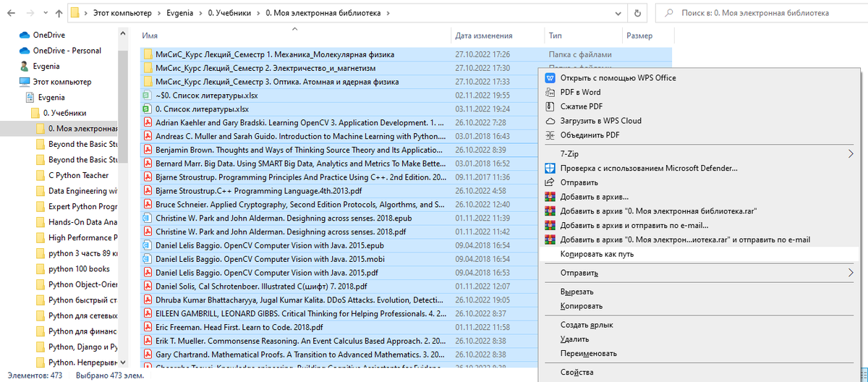
Task: Click the folder icon of python 100 books
Action: coord(41,268)
